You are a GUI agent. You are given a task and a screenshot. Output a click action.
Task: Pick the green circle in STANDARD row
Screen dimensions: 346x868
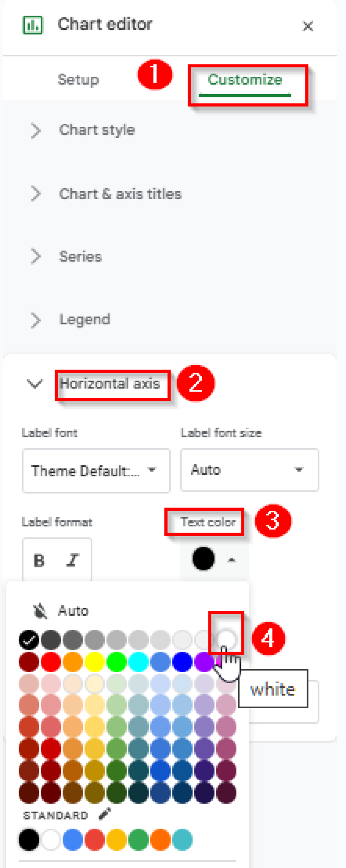pyautogui.click(x=138, y=840)
